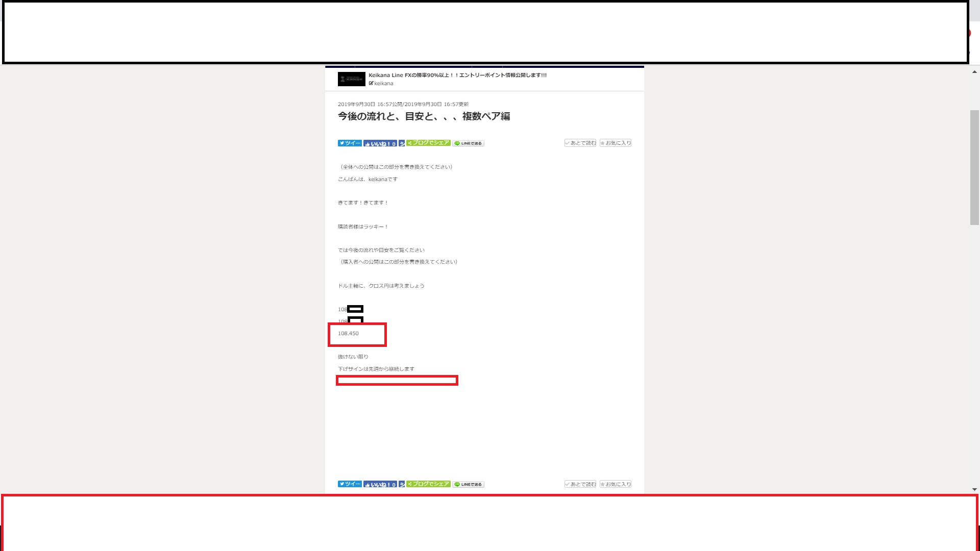The width and height of the screenshot is (980, 551).
Task: Toggle the top あとで読む checkmark button
Action: 580,143
